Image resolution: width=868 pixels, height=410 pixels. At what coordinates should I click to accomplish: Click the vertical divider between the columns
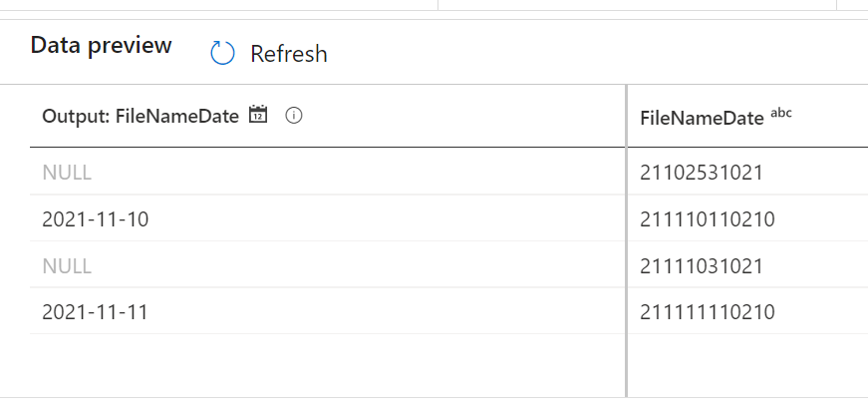[x=627, y=241]
